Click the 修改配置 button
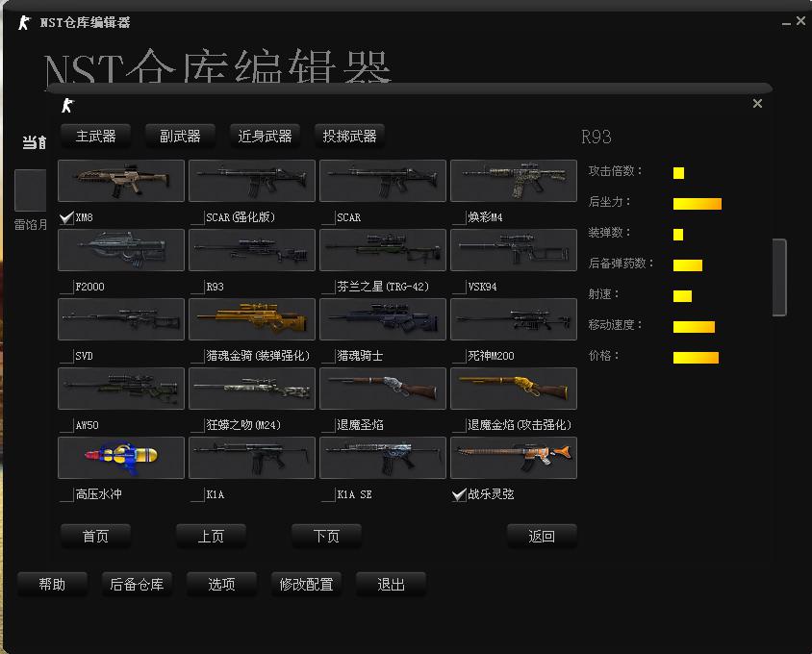This screenshot has width=812, height=654. point(306,584)
